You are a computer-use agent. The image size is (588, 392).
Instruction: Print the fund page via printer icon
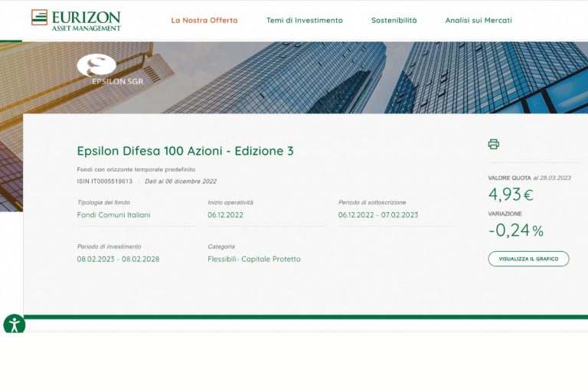(494, 144)
